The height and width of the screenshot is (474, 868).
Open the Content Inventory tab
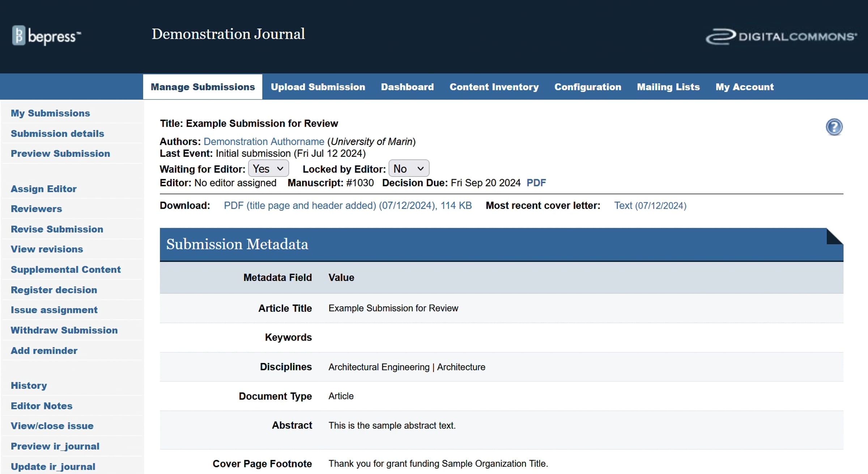point(494,87)
